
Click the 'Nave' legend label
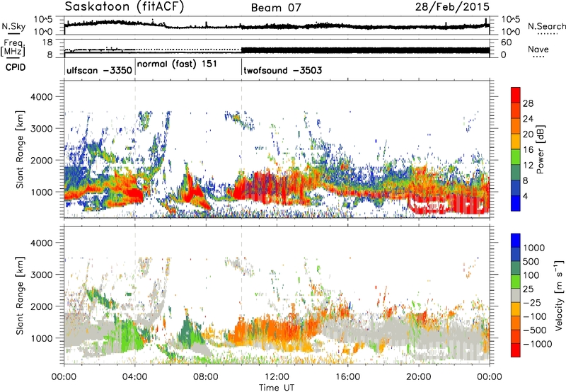coord(538,49)
